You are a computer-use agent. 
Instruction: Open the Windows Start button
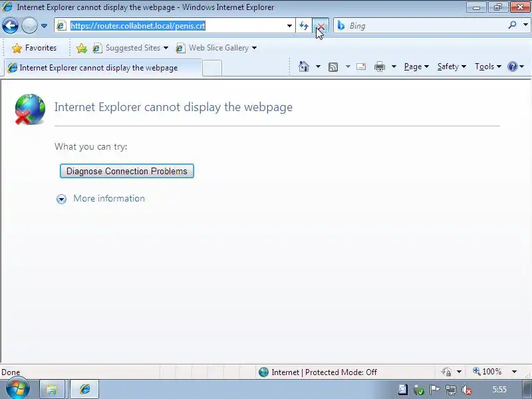click(17, 388)
